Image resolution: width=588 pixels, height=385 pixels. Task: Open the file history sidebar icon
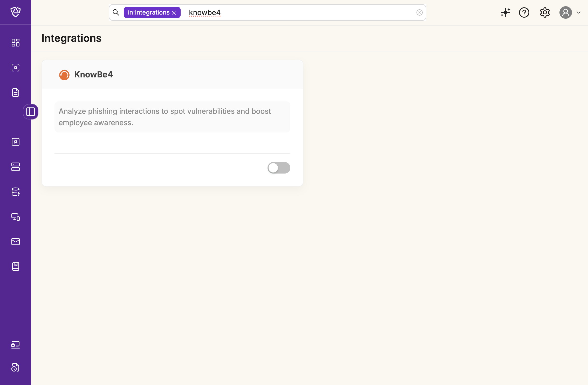[16, 367]
